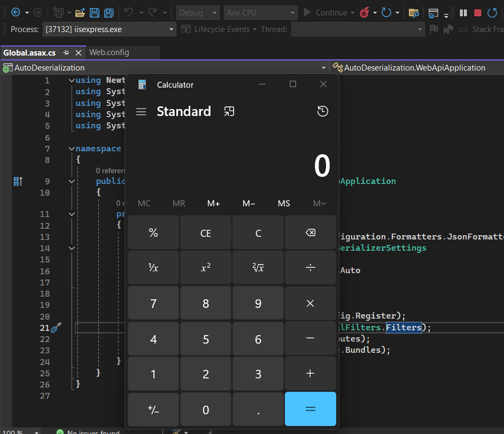Click Calculator Keep on top icon
The width and height of the screenshot is (504, 434).
pyautogui.click(x=229, y=111)
